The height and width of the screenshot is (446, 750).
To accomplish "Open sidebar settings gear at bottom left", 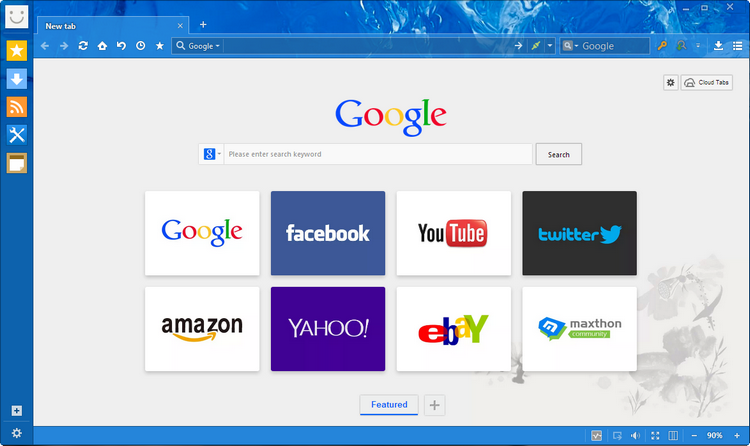I will pos(17,433).
